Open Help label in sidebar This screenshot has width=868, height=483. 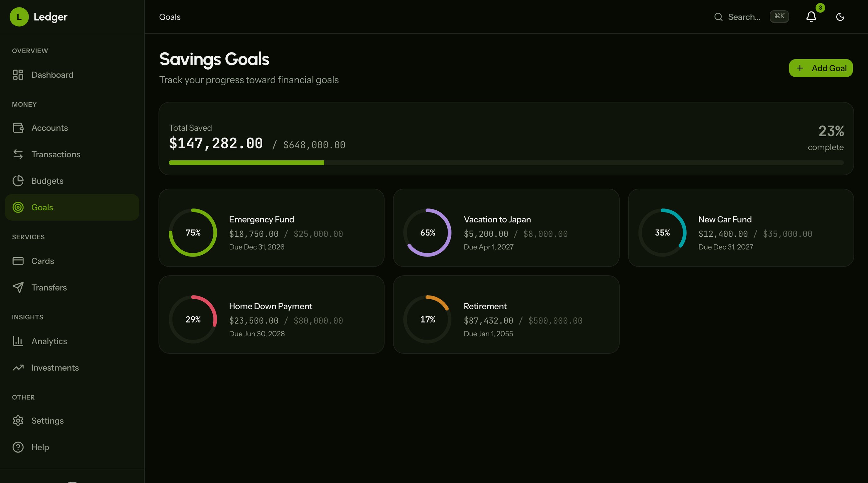coord(40,447)
